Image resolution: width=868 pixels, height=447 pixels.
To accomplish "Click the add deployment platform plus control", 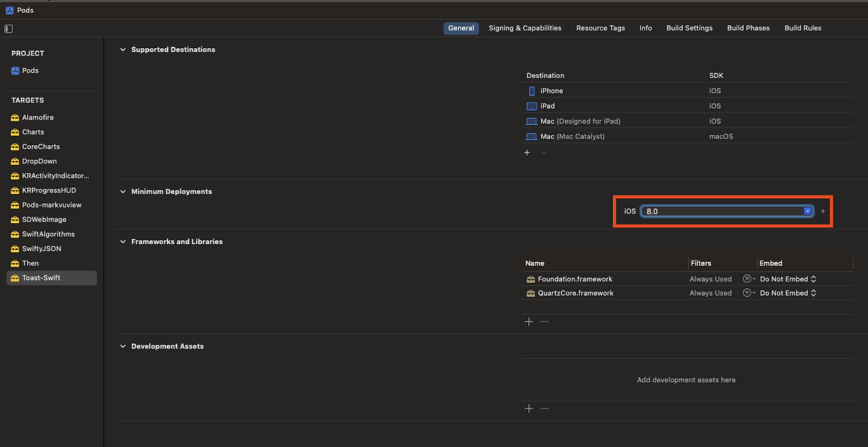I will click(822, 211).
